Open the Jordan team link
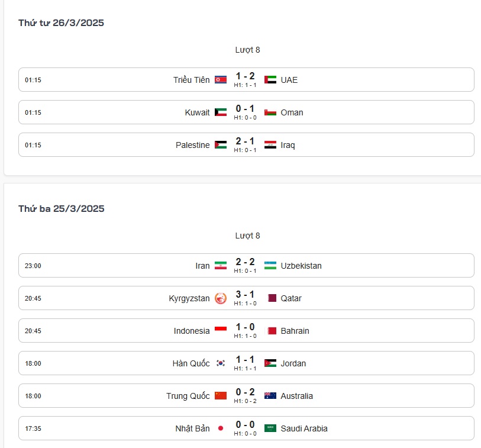Image resolution: width=481 pixels, height=448 pixels. pos(293,363)
